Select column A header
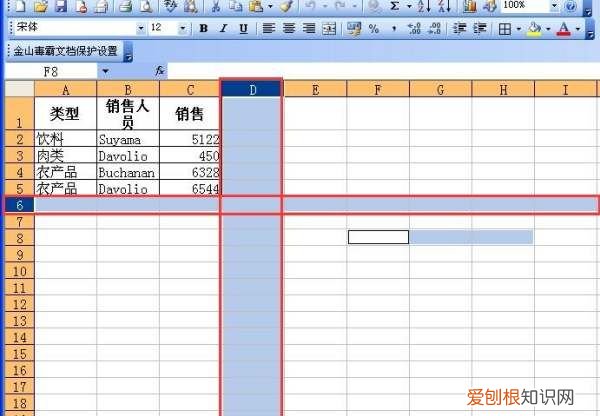 point(65,90)
